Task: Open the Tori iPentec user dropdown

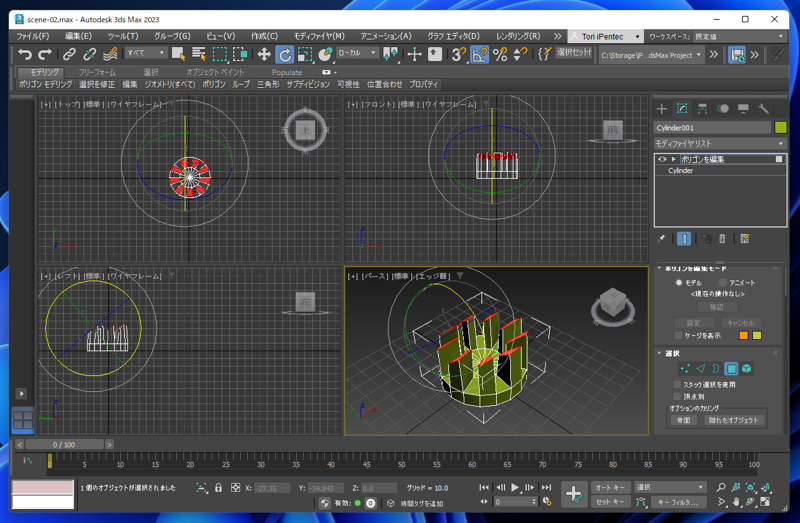Action: tap(605, 37)
